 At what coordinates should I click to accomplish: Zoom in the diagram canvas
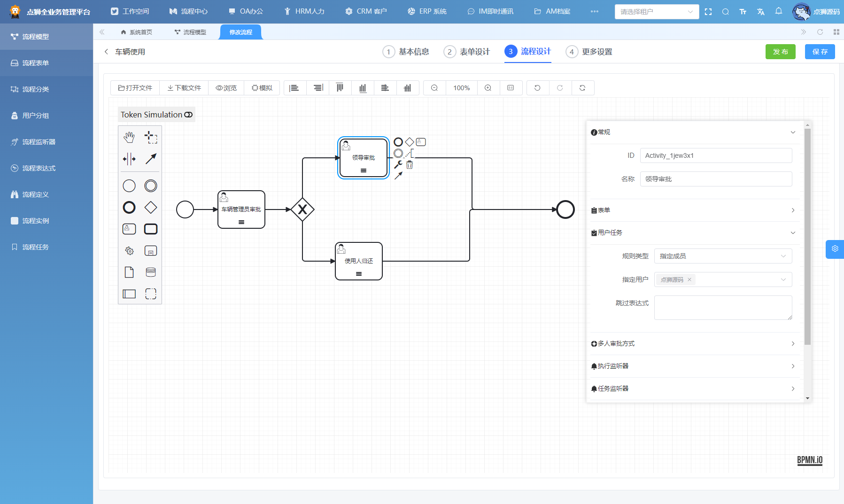[x=488, y=88]
